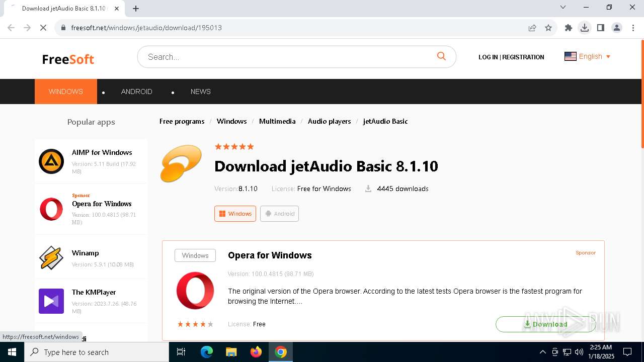Click the green Download button for Opera
This screenshot has width=644, height=362.
(546, 324)
